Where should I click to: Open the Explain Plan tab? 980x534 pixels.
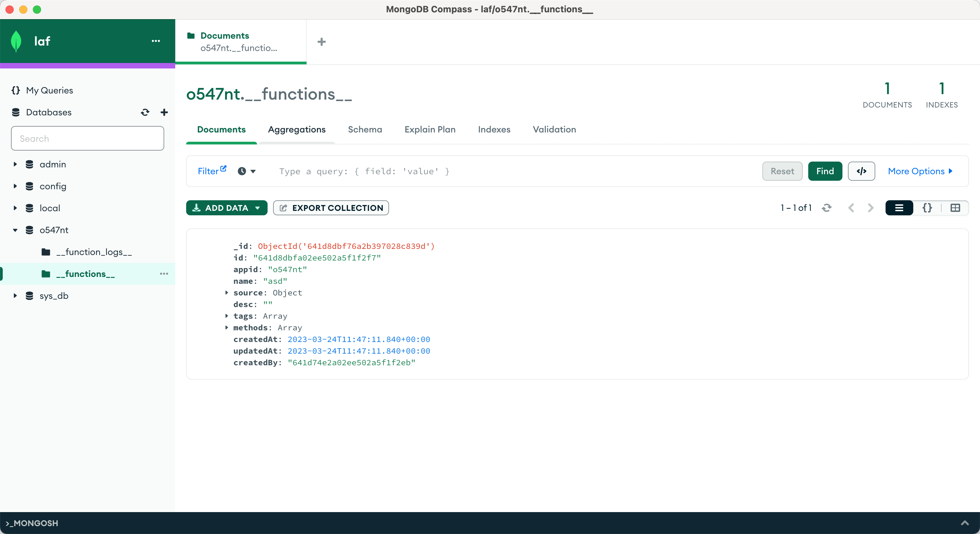(x=430, y=130)
